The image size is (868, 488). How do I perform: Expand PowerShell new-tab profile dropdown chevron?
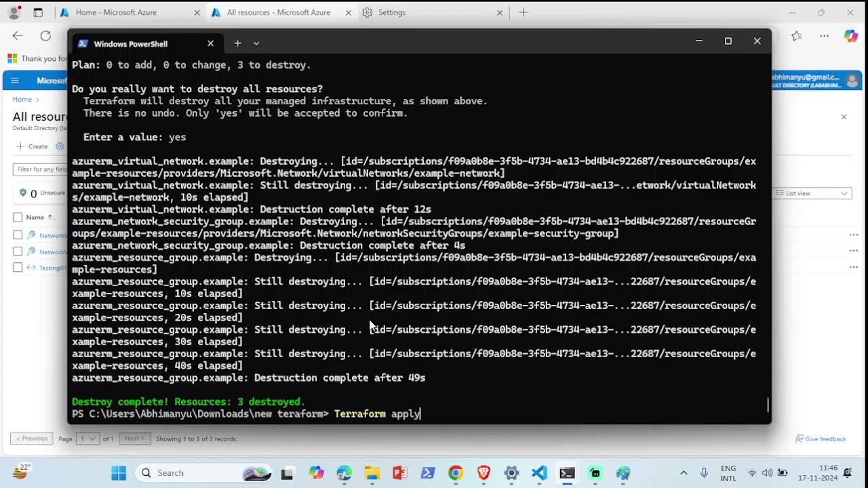(256, 43)
